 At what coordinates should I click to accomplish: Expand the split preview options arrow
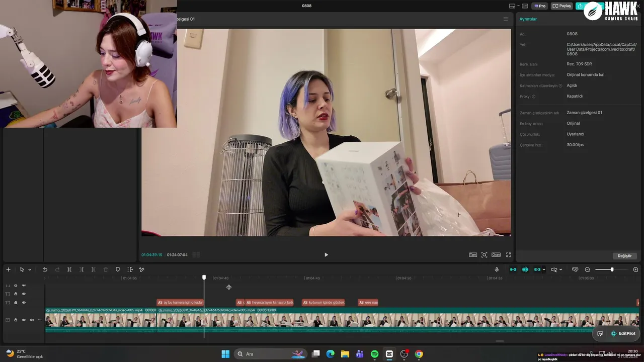[x=560, y=270]
